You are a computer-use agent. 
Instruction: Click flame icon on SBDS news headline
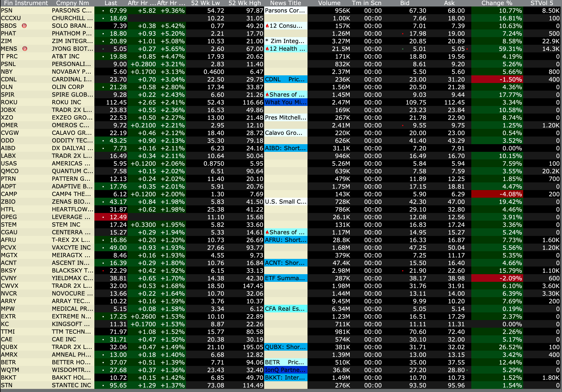[267, 26]
